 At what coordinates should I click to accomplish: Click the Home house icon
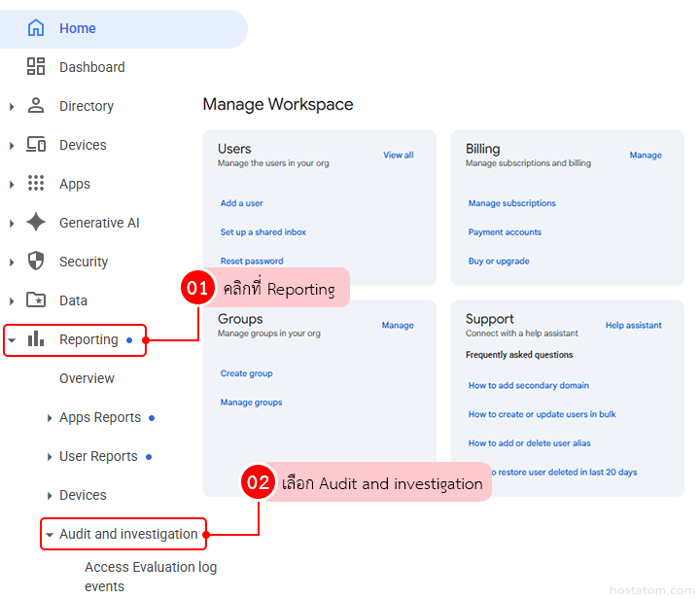coord(36,28)
